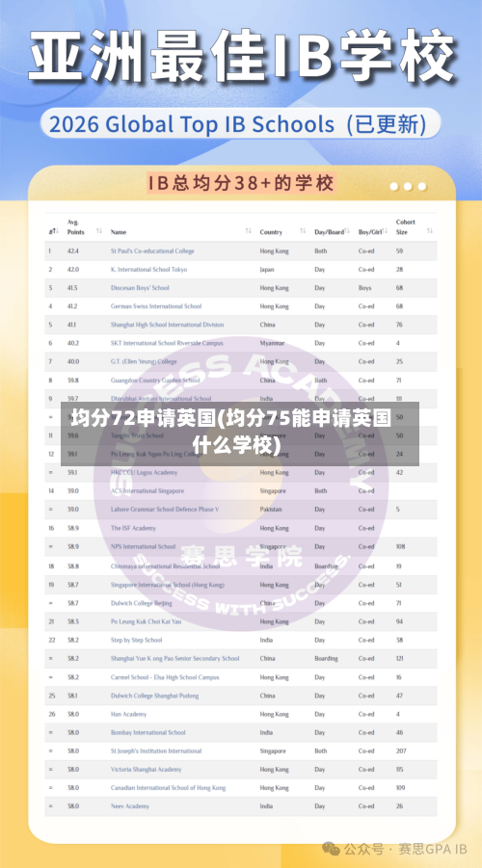Image resolution: width=482 pixels, height=868 pixels.
Task: Click the WeChat logo by 公众号 text
Action: point(332,849)
